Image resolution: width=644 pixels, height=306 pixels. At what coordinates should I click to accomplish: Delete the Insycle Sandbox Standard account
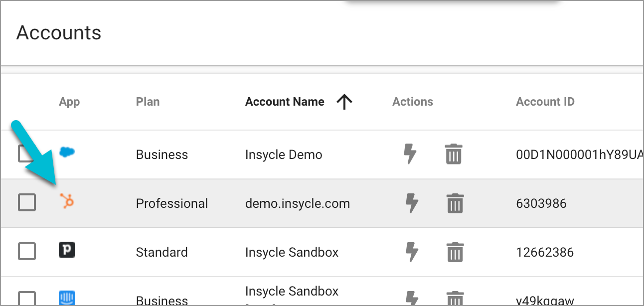tap(454, 252)
